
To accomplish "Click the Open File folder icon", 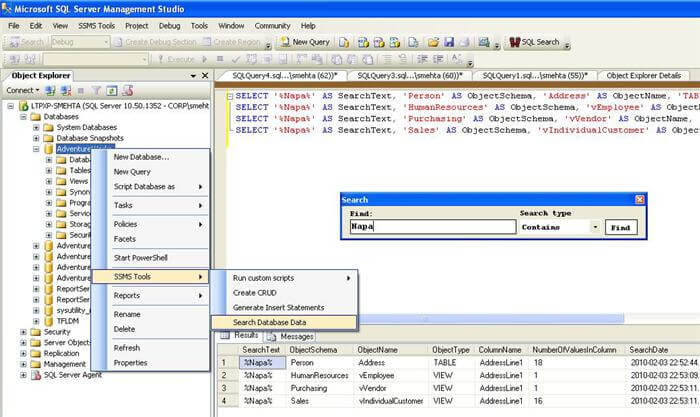I will (433, 42).
